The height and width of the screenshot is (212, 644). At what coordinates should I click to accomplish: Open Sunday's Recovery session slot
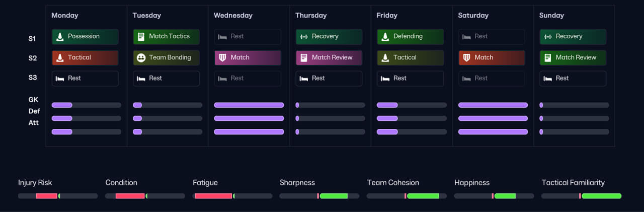[x=573, y=36]
